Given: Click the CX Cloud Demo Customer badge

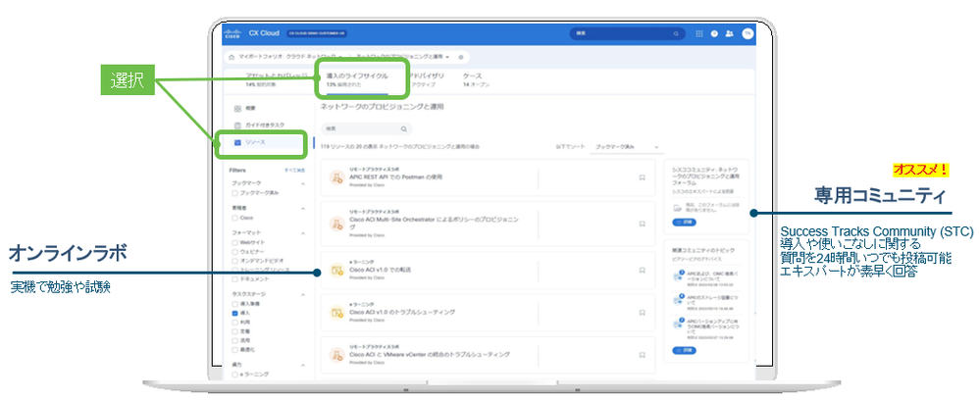Looking at the screenshot, I should (x=318, y=33).
